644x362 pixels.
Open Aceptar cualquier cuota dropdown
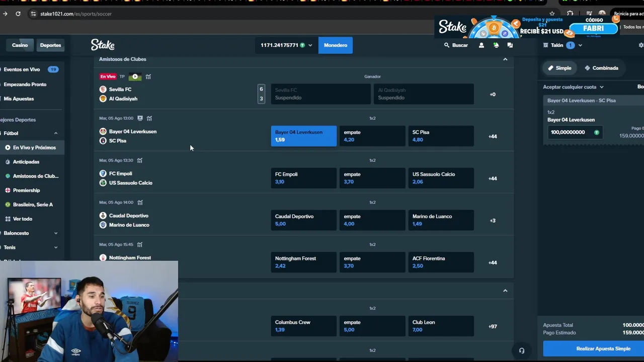[573, 87]
